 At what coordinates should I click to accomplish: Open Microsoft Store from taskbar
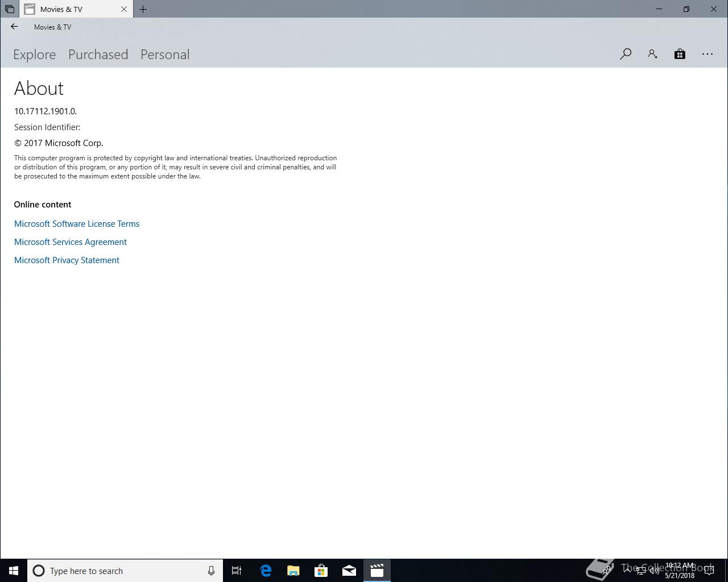point(321,571)
